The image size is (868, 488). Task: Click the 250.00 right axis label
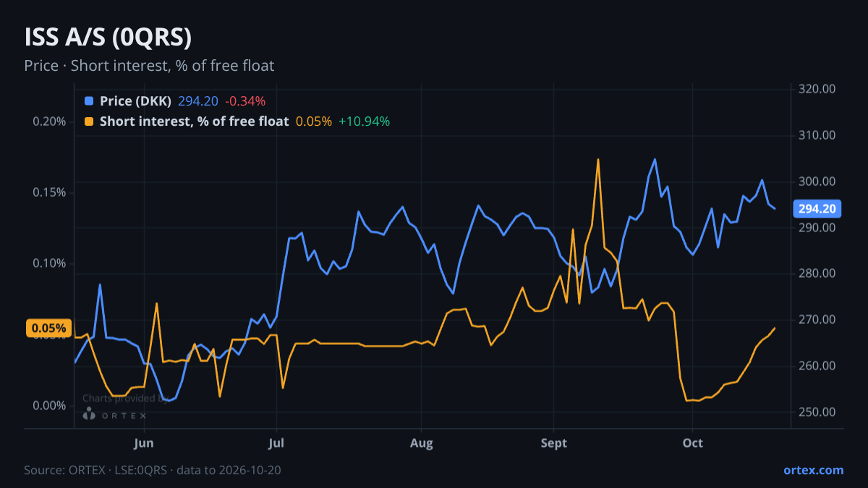click(817, 412)
